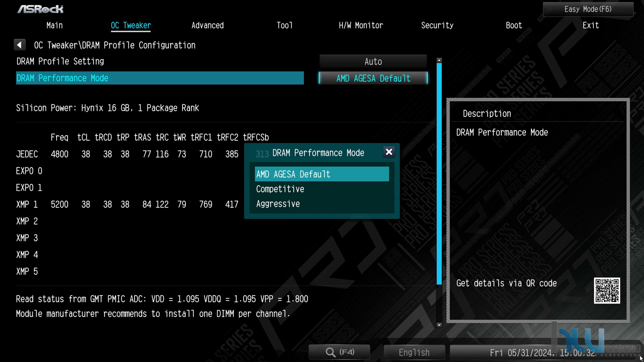Click the XMP 1 frequency value 5200
Screen dimensions: 644x362
click(x=60, y=205)
